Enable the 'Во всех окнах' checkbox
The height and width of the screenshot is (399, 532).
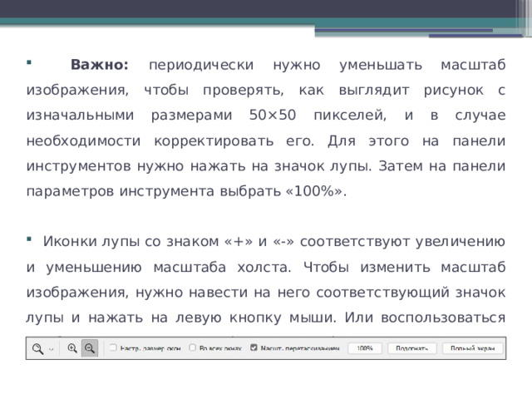(192, 347)
